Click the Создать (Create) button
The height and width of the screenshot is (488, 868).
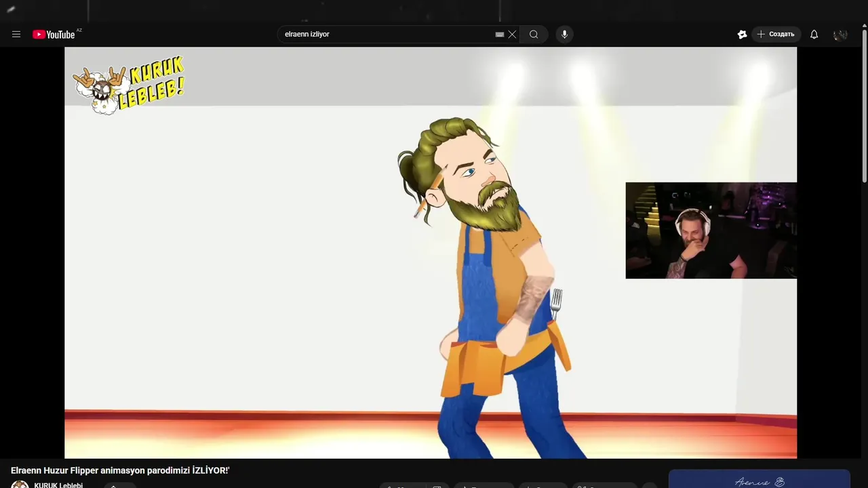click(x=776, y=35)
